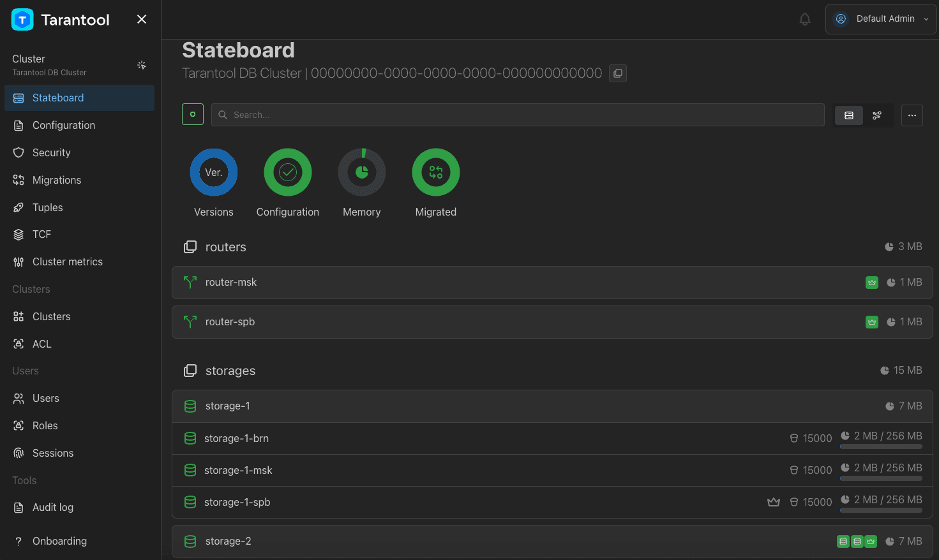Click the notifications bell icon
Image resolution: width=939 pixels, height=560 pixels.
805,19
